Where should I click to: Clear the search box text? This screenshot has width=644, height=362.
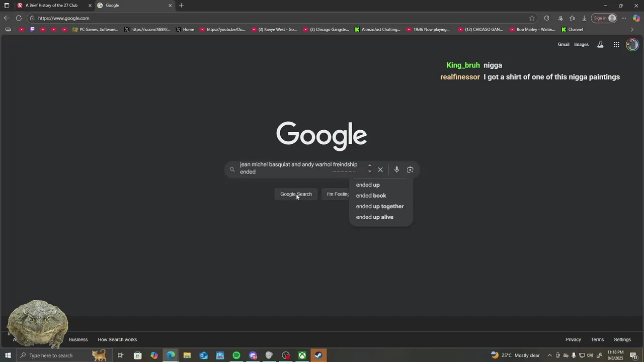pyautogui.click(x=380, y=169)
